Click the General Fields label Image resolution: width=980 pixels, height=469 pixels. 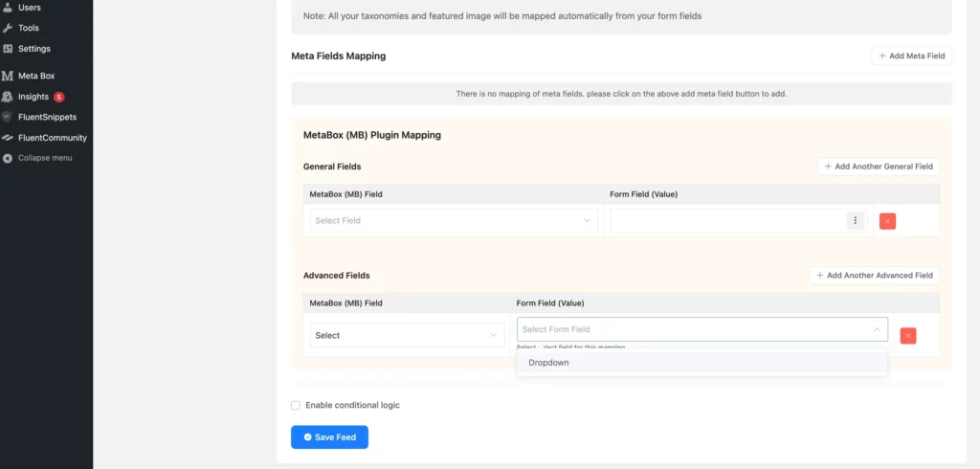pyautogui.click(x=332, y=167)
